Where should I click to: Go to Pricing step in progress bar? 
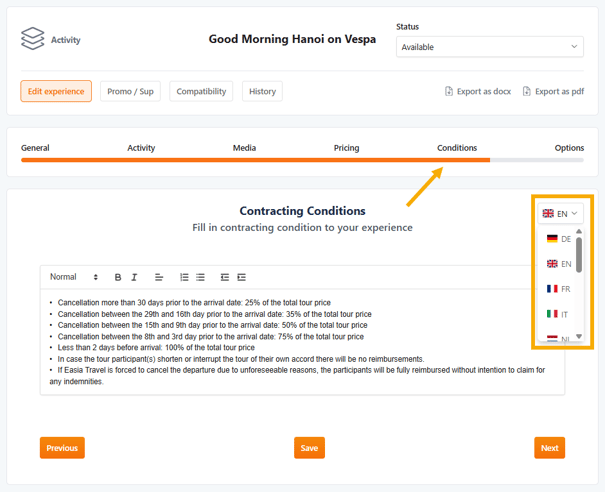pos(346,148)
